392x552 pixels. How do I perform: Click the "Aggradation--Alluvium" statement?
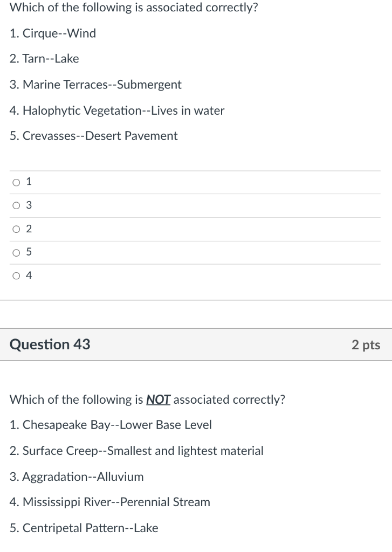[77, 477]
